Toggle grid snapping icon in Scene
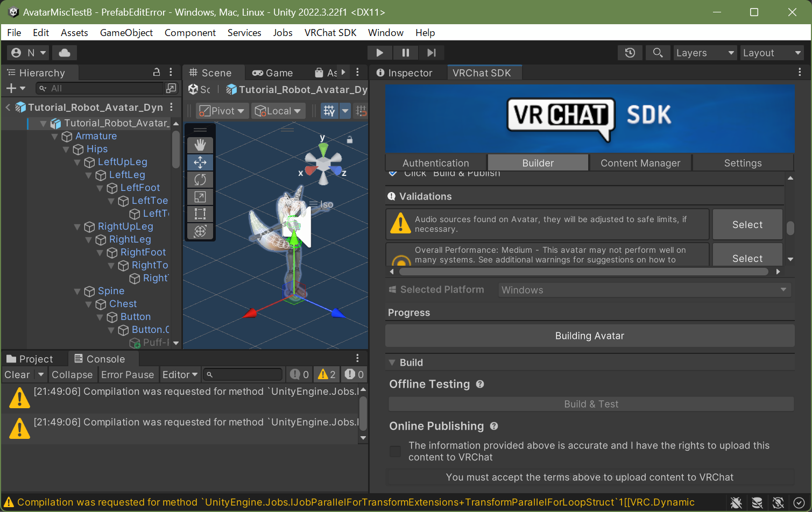The width and height of the screenshot is (812, 512). point(361,111)
